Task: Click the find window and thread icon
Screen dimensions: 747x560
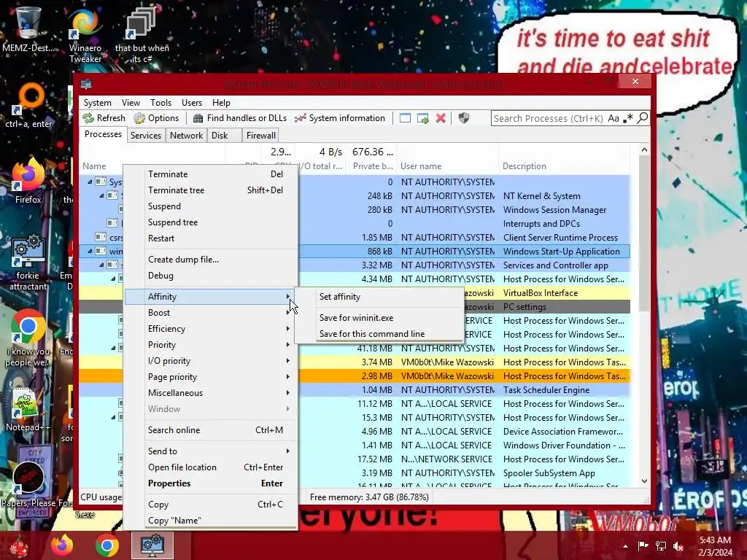Action: click(422, 118)
